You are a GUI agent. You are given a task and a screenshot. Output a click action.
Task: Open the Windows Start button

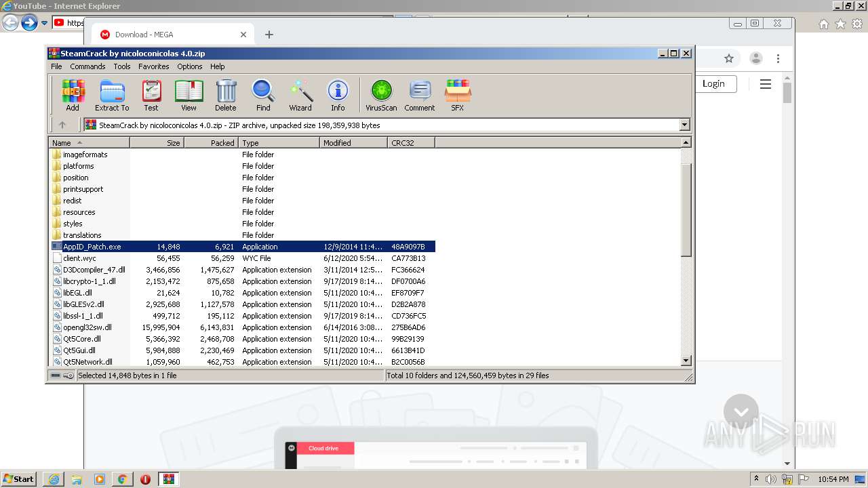[19, 479]
